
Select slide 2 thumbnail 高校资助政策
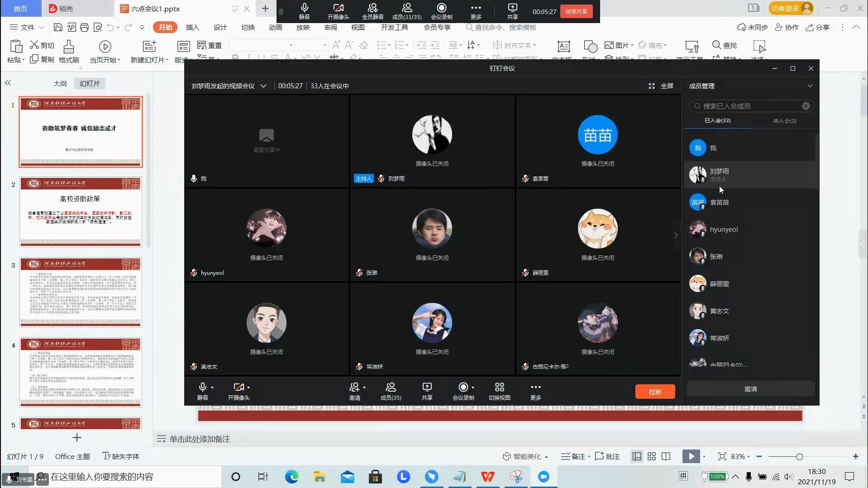pyautogui.click(x=81, y=211)
